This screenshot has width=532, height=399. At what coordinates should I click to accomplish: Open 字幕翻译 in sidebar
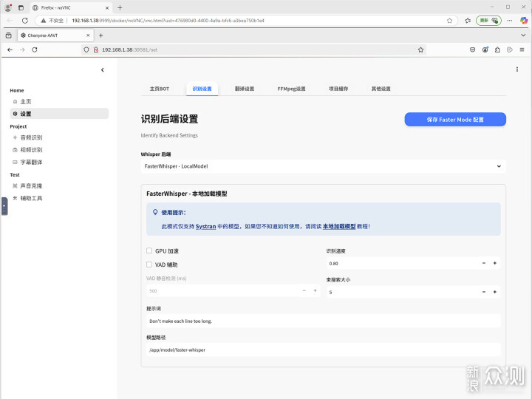coord(59,162)
